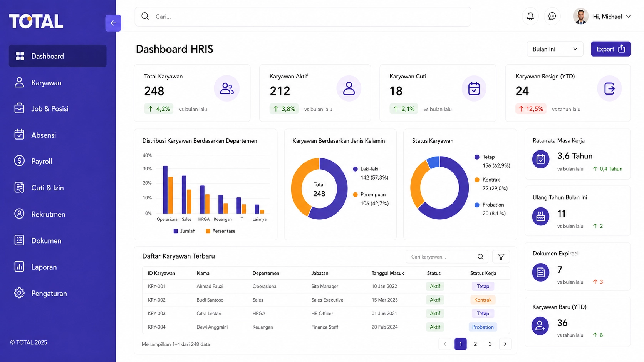
Task: Open Laporan menu item
Action: tap(58, 267)
